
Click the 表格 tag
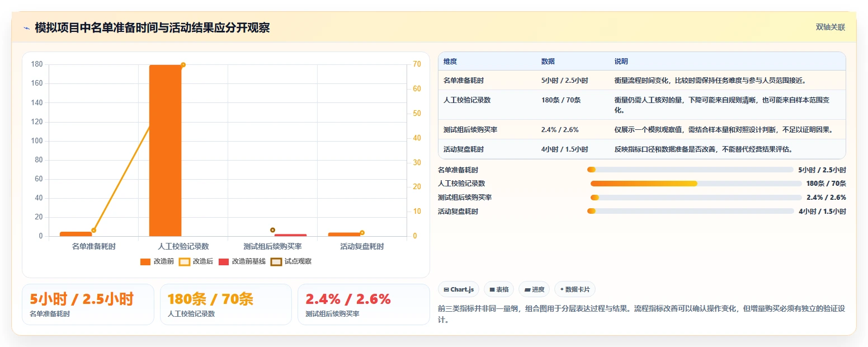[x=499, y=289]
